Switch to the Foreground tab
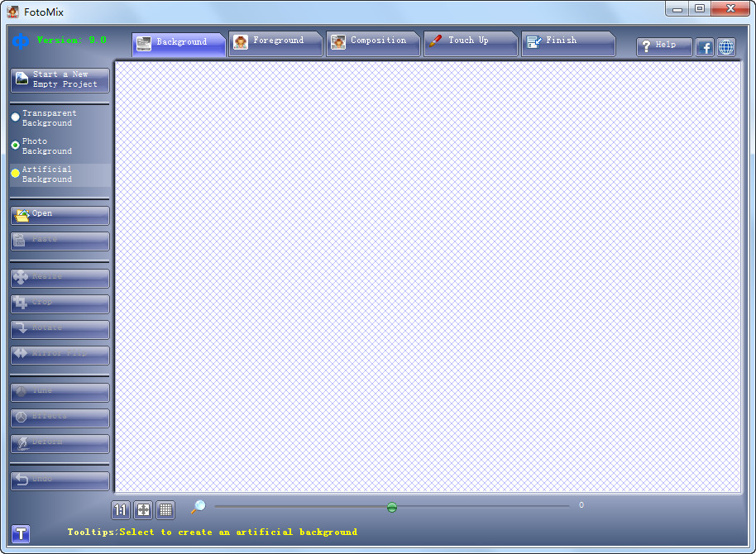The height and width of the screenshot is (554, 756). pos(275,43)
